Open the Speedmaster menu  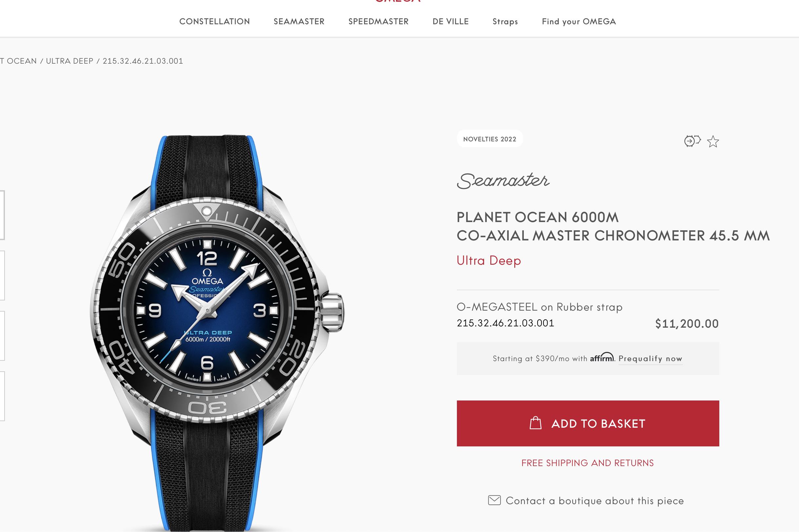[378, 21]
